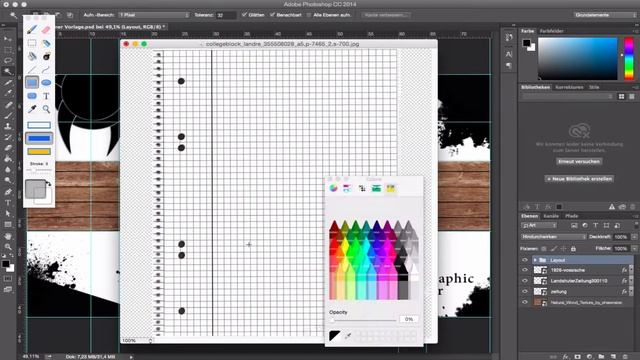Viewport: 640px width, 360px height.
Task: Create new group folder icon in layers panel
Action: click(x=601, y=356)
